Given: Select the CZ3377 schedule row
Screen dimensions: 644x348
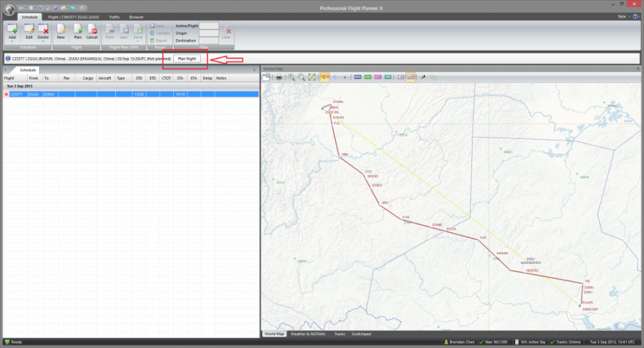Looking at the screenshot, I should coord(131,94).
